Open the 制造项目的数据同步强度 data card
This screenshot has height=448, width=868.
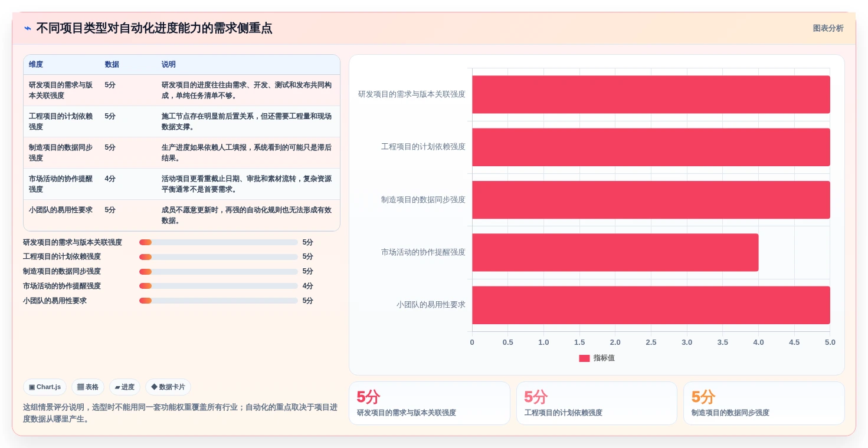pyautogui.click(x=764, y=403)
